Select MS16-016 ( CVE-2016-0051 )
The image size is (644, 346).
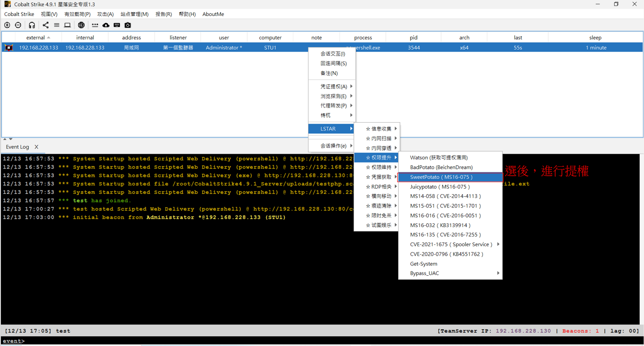(450, 215)
